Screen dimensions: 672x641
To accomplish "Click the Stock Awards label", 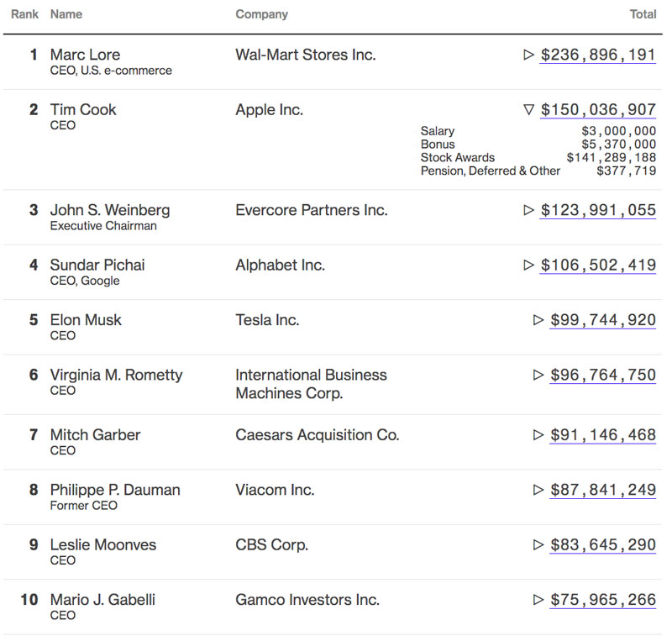I will (458, 157).
